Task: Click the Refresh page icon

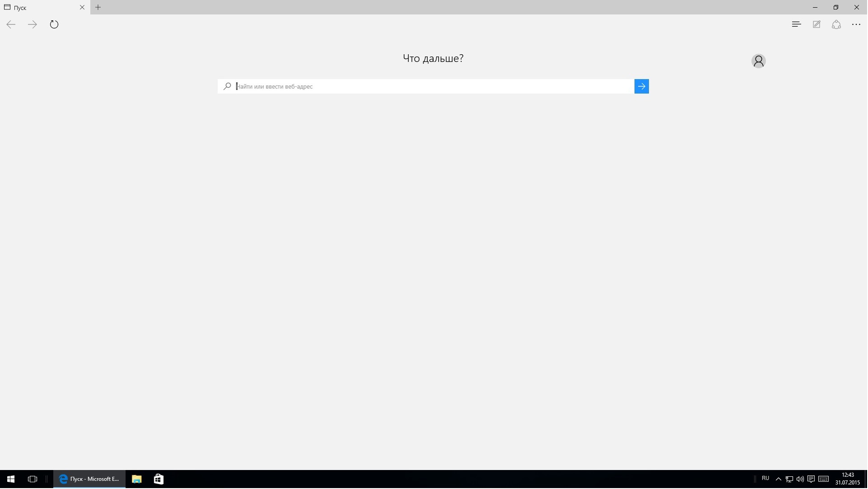Action: point(54,24)
